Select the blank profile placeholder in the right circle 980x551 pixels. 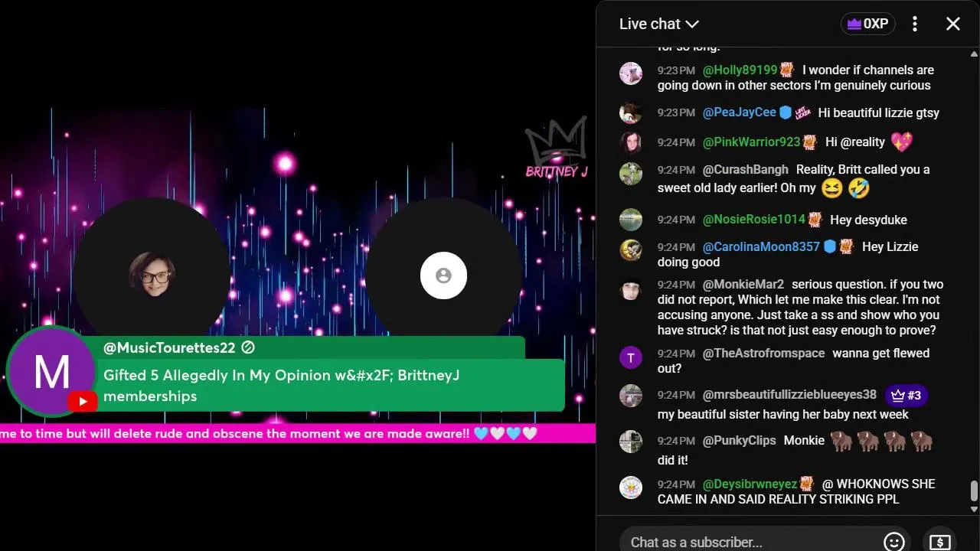pos(443,275)
